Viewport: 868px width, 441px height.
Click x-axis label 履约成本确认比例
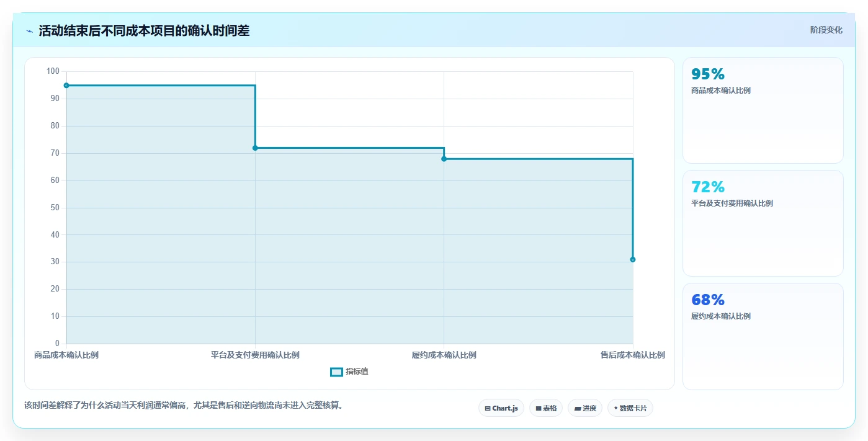(444, 355)
